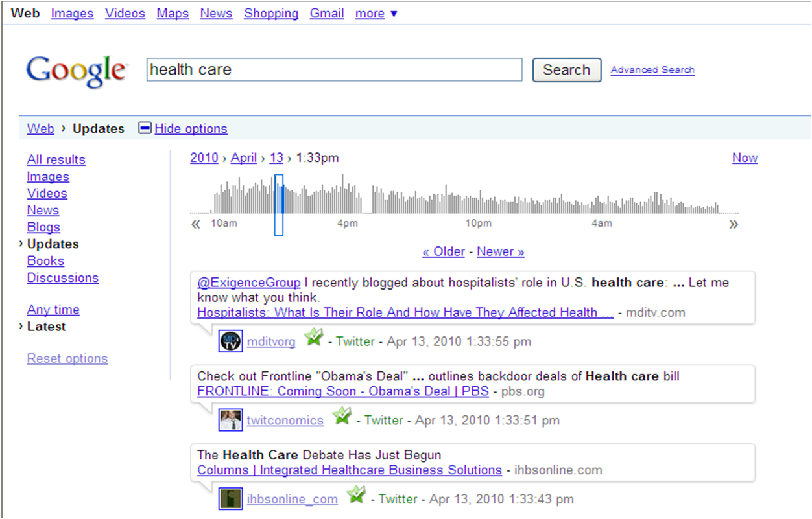Open Columns Integrated Healthcare Business Solutions link
Screen dimensions: 812x519
click(x=350, y=470)
